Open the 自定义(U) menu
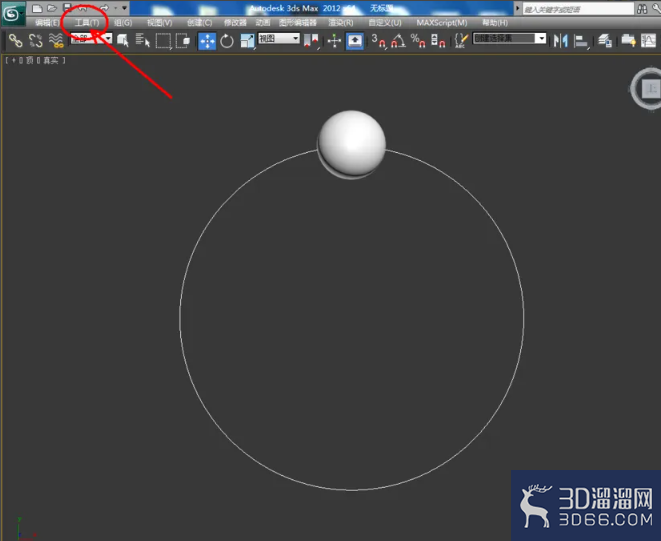The image size is (661, 541). tap(385, 23)
